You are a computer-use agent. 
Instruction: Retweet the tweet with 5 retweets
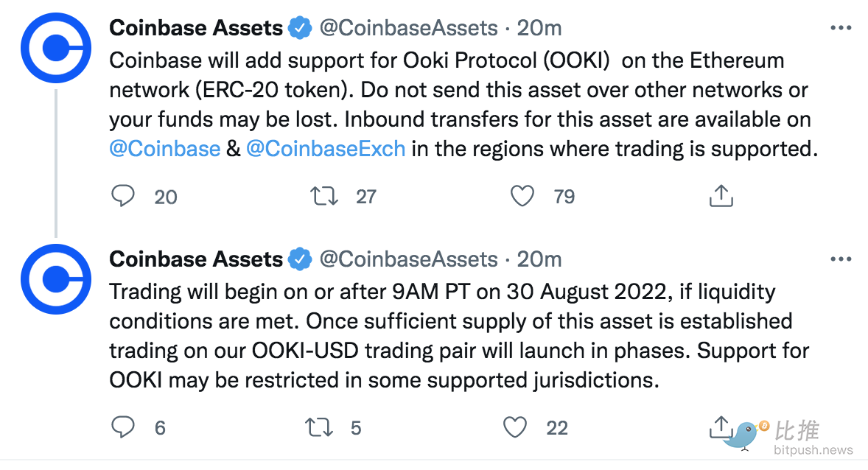319,427
